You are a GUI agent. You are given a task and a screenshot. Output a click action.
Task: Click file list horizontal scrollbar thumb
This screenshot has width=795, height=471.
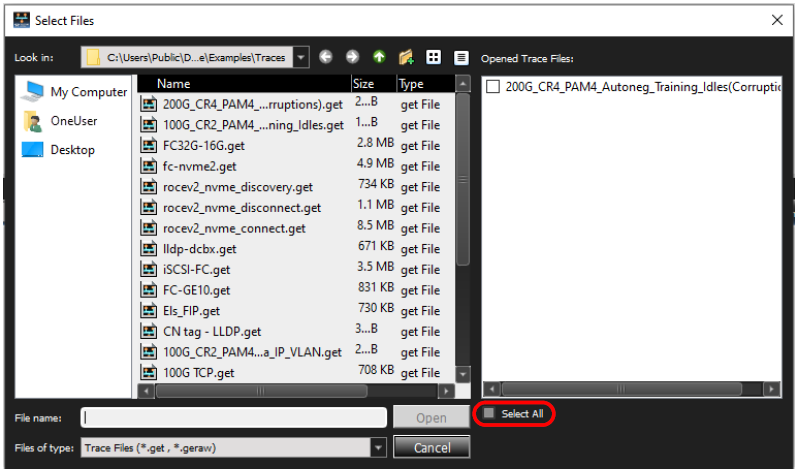[x=261, y=391]
